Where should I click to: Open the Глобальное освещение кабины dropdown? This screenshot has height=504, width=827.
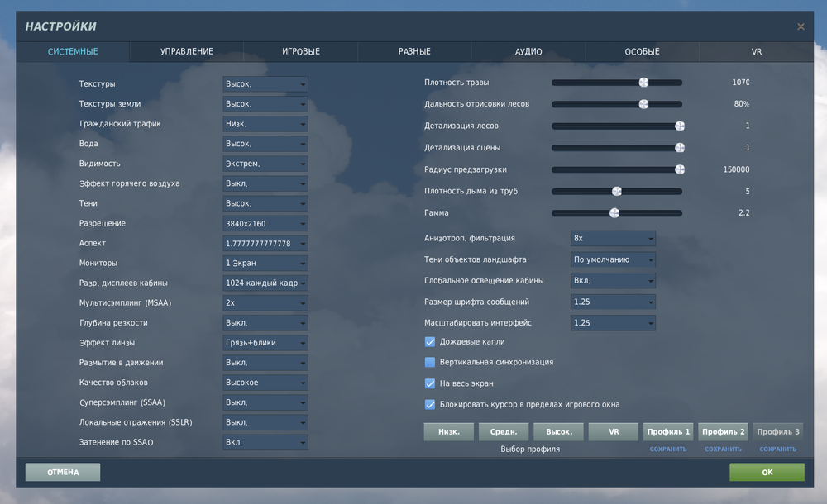pos(613,280)
